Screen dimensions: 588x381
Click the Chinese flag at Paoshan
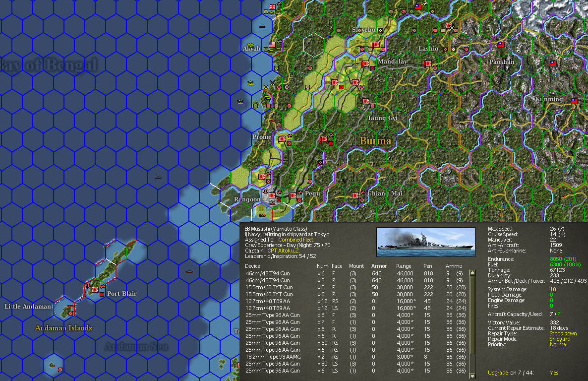tap(501, 45)
